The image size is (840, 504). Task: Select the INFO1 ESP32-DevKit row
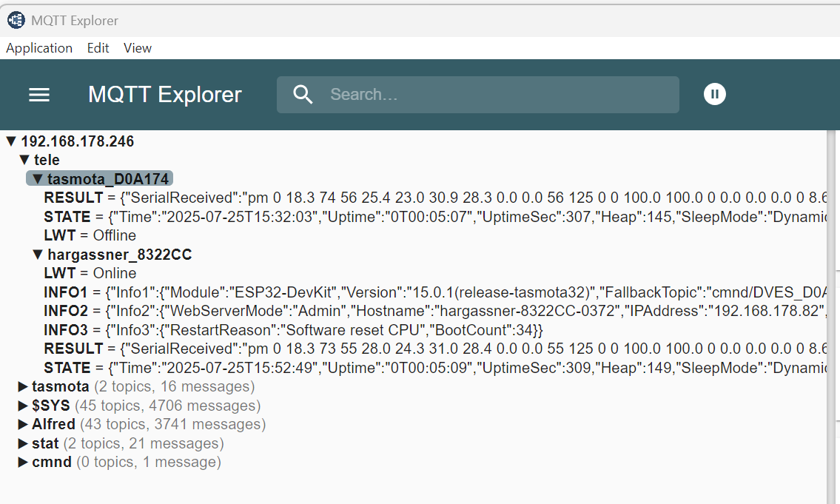[435, 292]
